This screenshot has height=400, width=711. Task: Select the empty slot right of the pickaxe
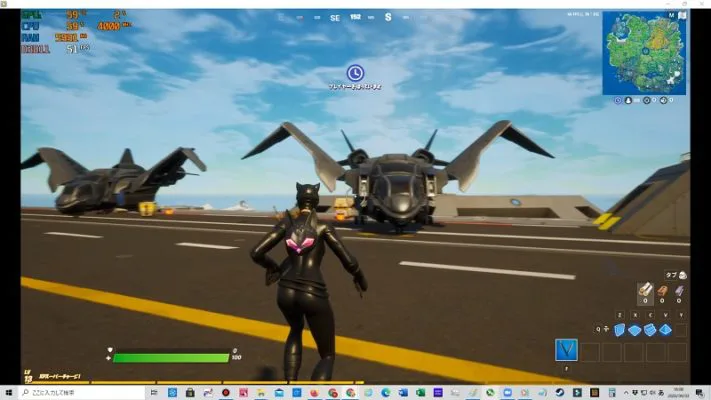[590, 352]
